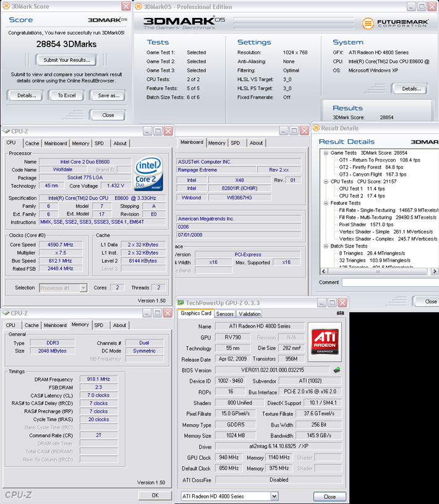This screenshot has width=439, height=504.
Task: Switch to CPU tab in lower CPU-Z
Action: pos(11,325)
